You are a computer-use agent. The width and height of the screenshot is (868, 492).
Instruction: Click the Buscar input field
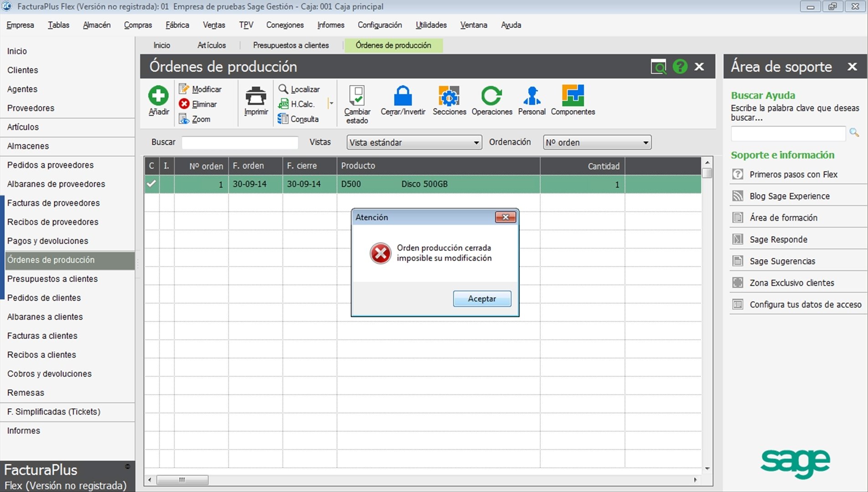point(240,143)
